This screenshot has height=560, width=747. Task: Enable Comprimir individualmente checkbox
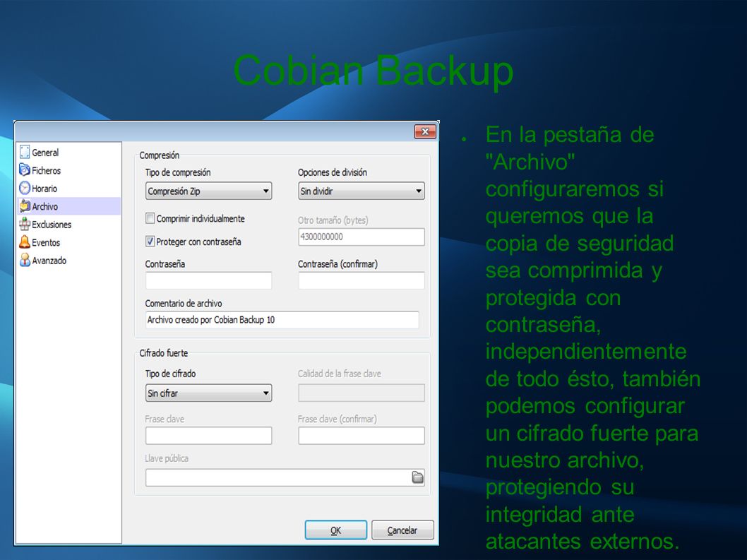(x=150, y=218)
